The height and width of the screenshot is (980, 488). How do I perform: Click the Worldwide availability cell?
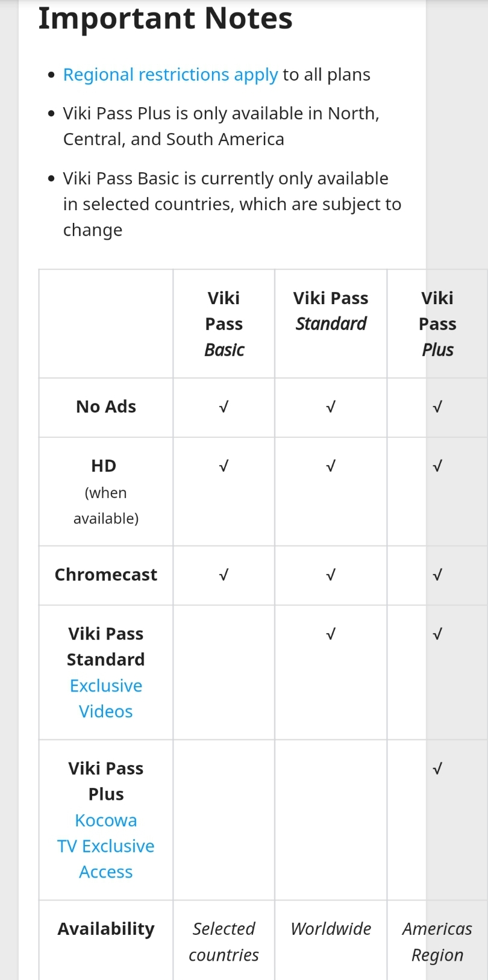[331, 929]
